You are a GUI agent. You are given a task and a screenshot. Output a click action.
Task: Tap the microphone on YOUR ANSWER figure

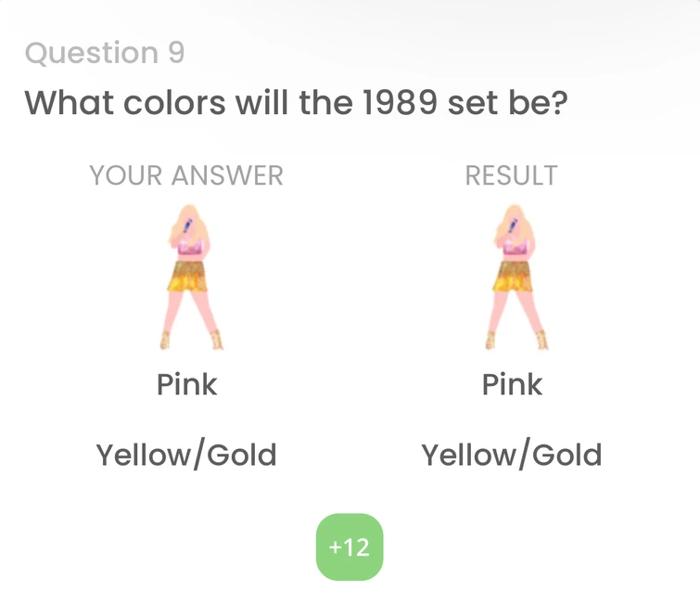(x=185, y=225)
